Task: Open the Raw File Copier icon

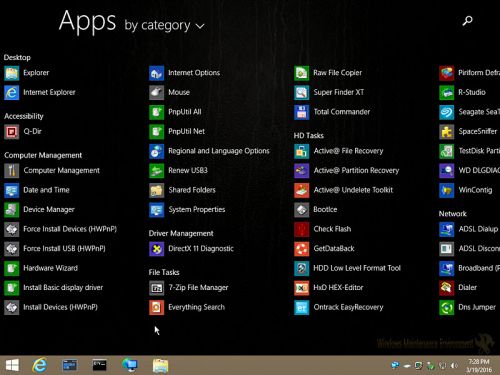Action: (302, 73)
